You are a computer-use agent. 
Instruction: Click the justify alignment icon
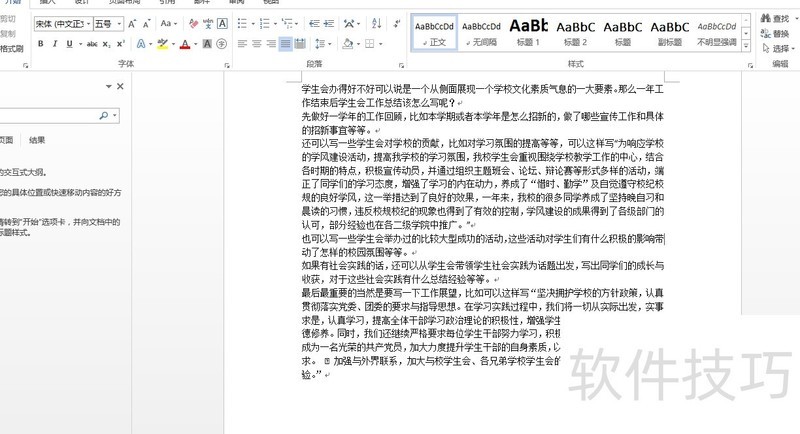[286, 44]
